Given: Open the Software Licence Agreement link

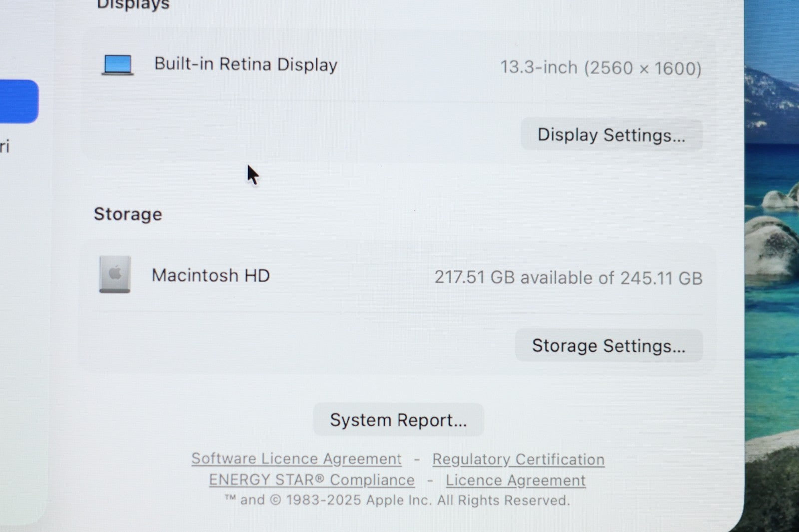Looking at the screenshot, I should [296, 458].
